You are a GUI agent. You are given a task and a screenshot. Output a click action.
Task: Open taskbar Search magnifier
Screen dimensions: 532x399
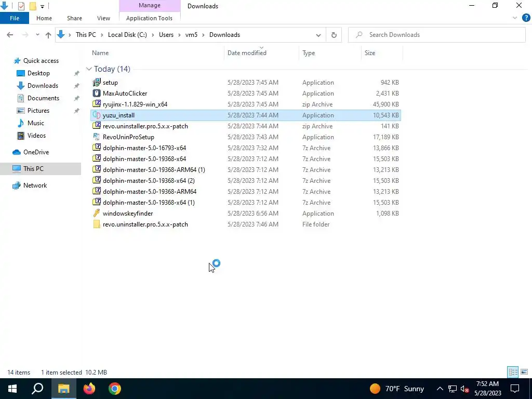pyautogui.click(x=37, y=389)
